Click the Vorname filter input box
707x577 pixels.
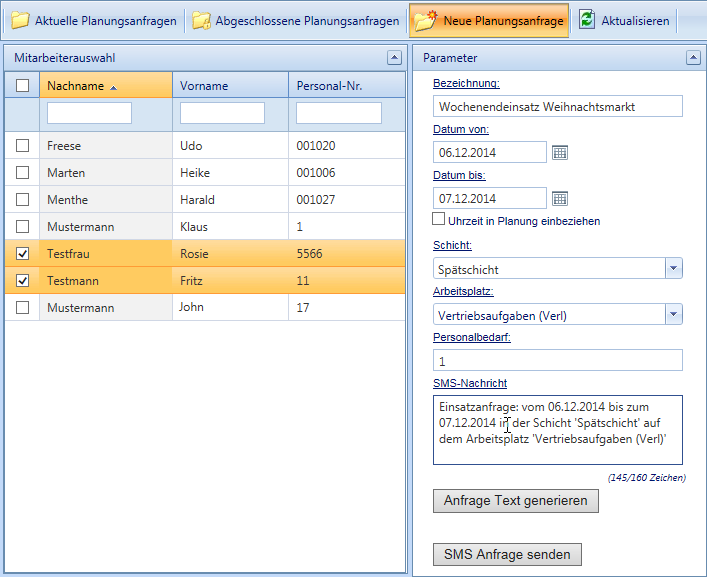pos(222,113)
